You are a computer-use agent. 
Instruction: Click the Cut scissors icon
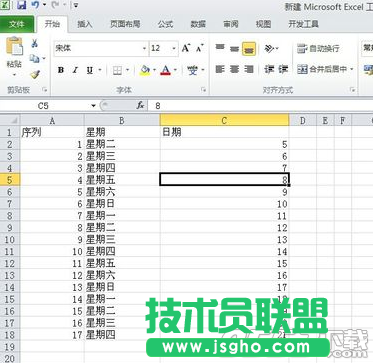tap(34, 43)
